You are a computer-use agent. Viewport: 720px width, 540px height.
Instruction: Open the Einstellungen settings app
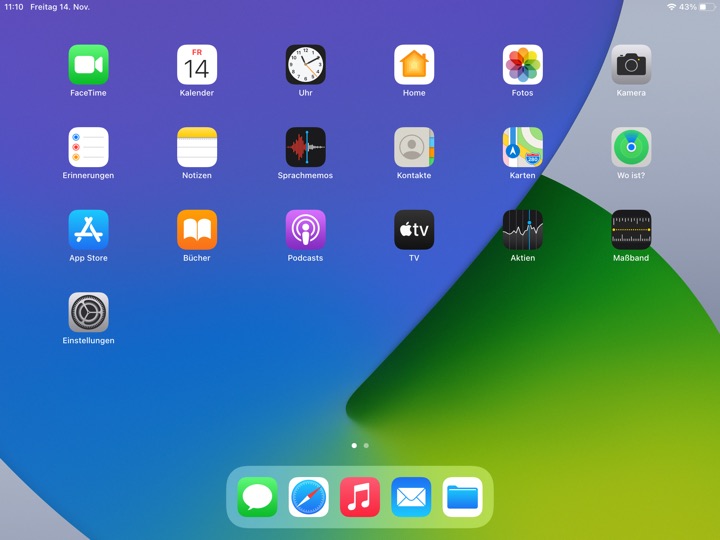(88, 312)
